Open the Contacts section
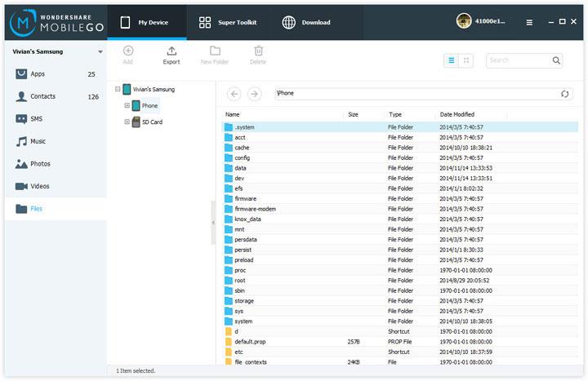This screenshot has width=588, height=381. click(x=56, y=96)
